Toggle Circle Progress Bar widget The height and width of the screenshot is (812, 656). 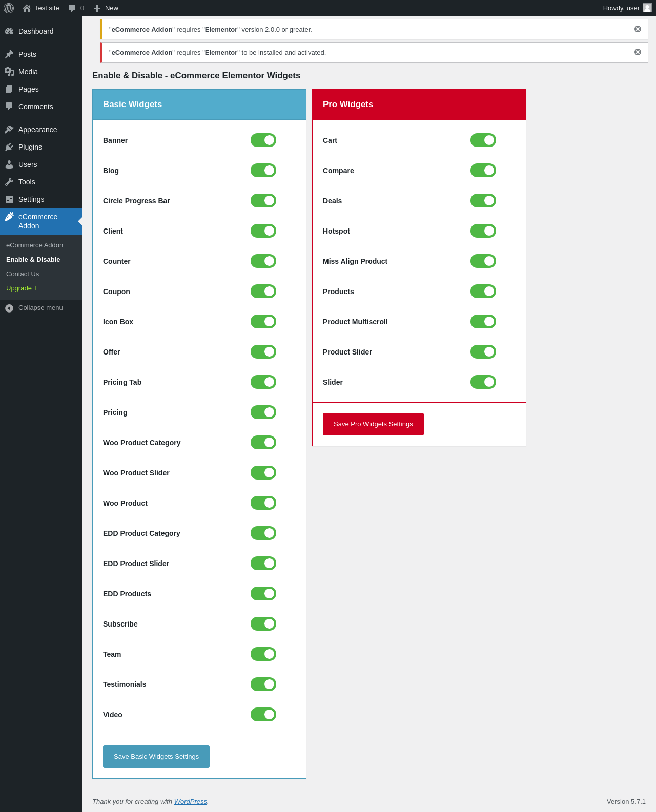[263, 201]
